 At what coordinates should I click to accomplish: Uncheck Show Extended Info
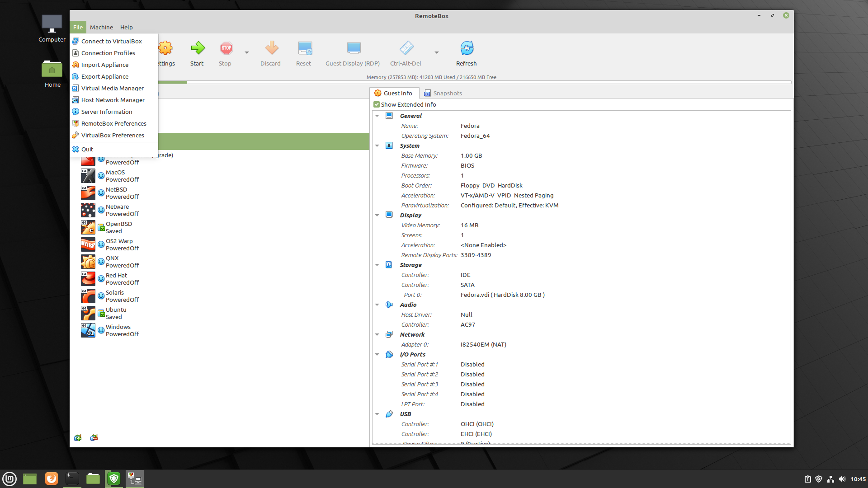[x=377, y=104]
